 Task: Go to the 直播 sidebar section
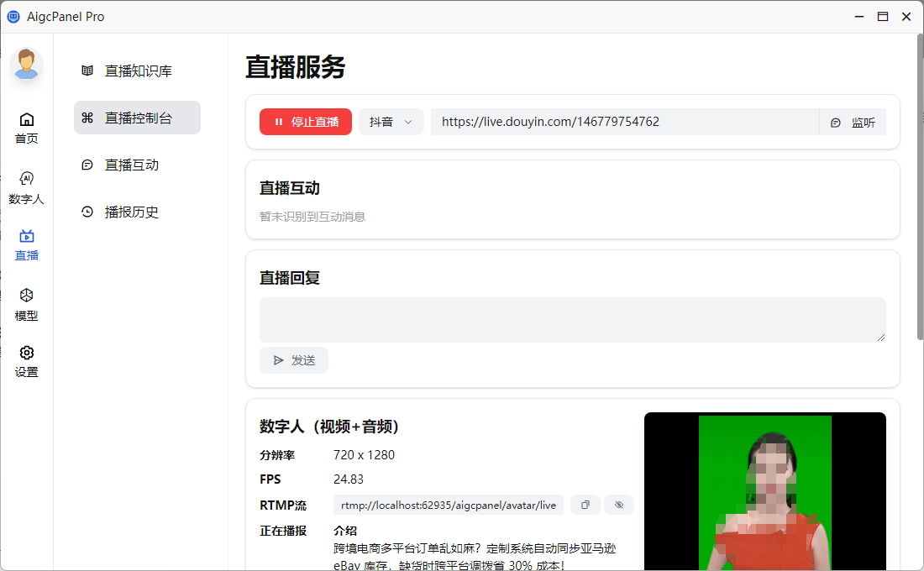click(x=27, y=246)
